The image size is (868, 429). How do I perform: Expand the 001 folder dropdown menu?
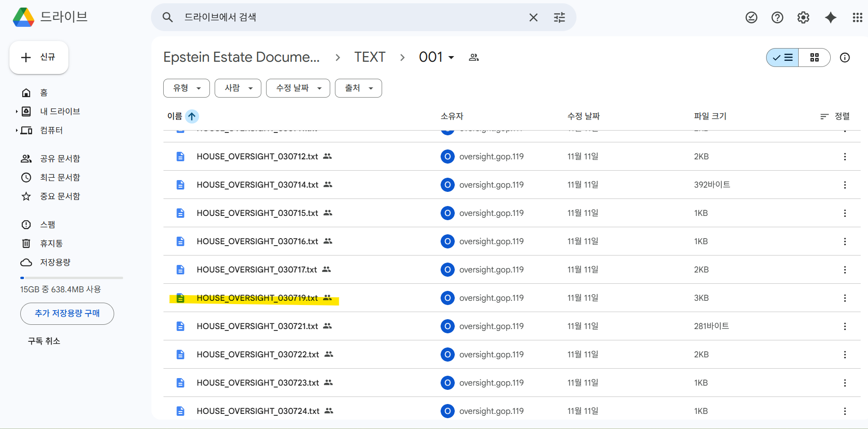click(451, 58)
